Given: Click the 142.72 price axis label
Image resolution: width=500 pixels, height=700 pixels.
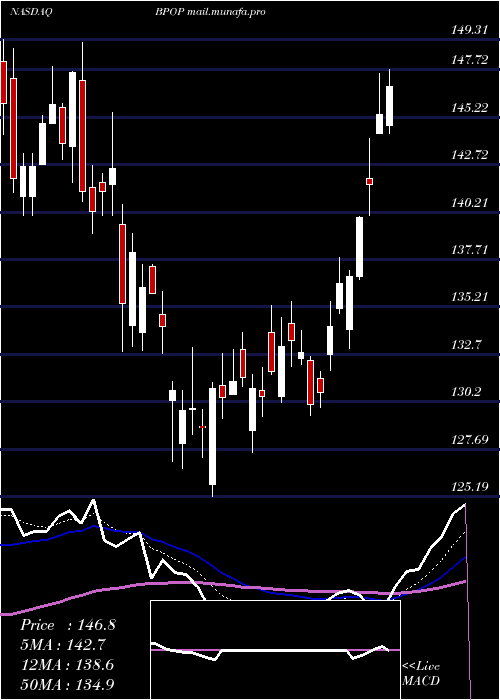Looking at the screenshot, I should [470, 155].
